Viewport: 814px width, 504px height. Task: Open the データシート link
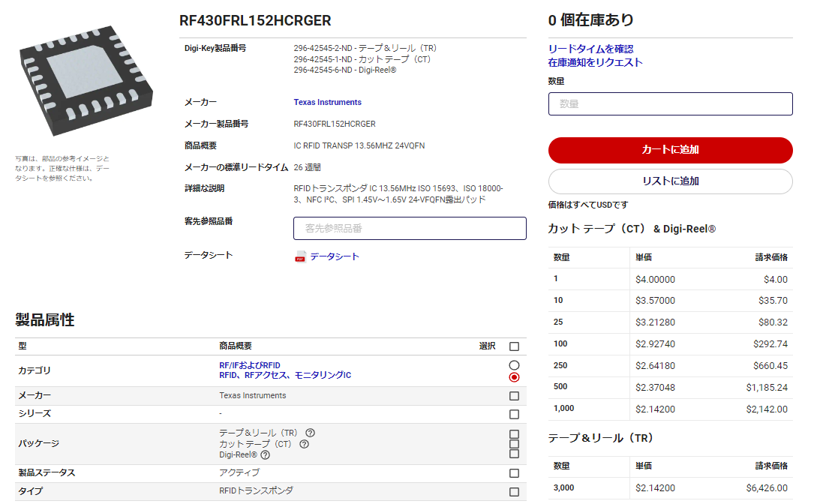(x=335, y=256)
